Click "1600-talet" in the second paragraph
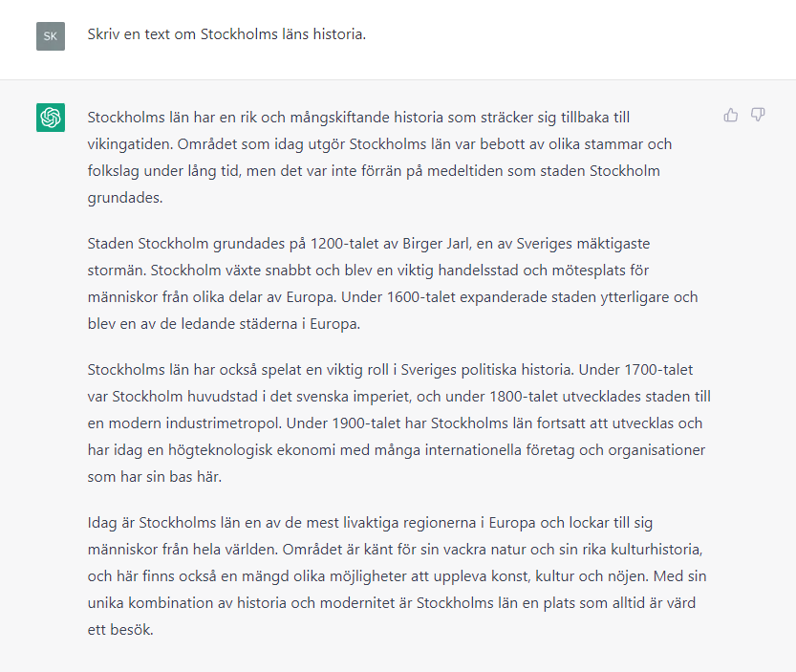 coord(421,296)
